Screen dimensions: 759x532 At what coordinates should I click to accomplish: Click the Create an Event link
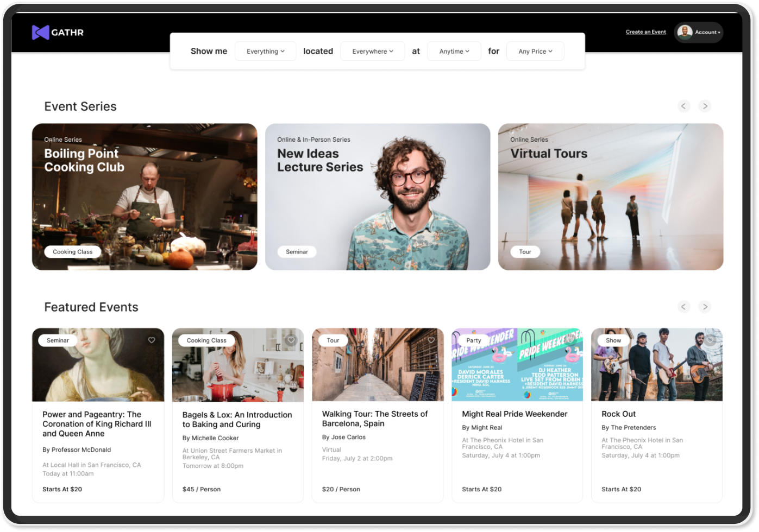coord(645,32)
